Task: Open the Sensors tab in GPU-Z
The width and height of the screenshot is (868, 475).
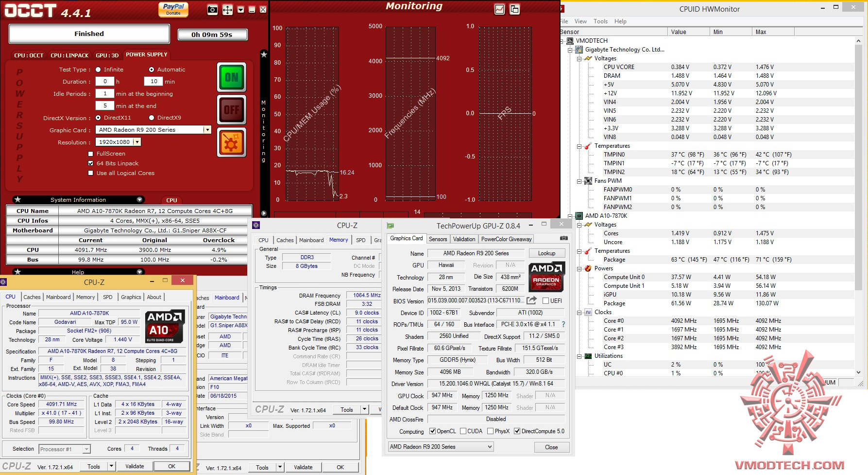Action: [x=438, y=239]
